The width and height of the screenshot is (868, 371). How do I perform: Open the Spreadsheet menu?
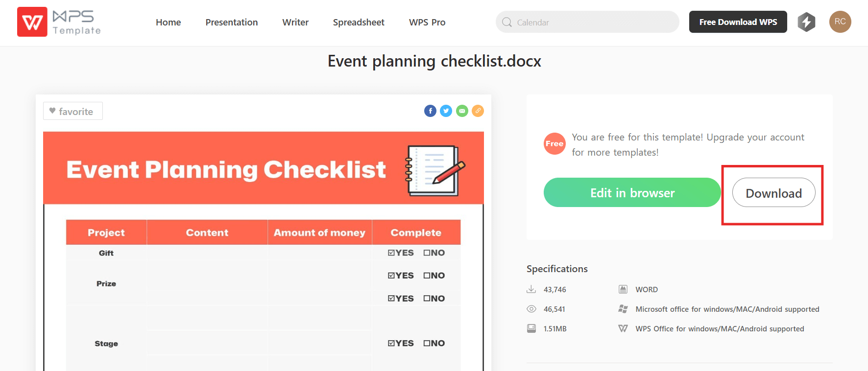coord(359,23)
